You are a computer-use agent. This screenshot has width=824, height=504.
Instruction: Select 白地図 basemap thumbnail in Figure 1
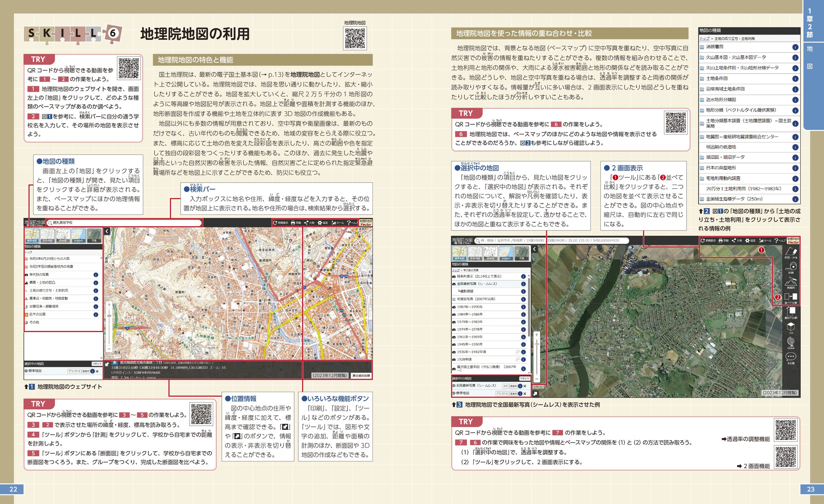point(63,235)
